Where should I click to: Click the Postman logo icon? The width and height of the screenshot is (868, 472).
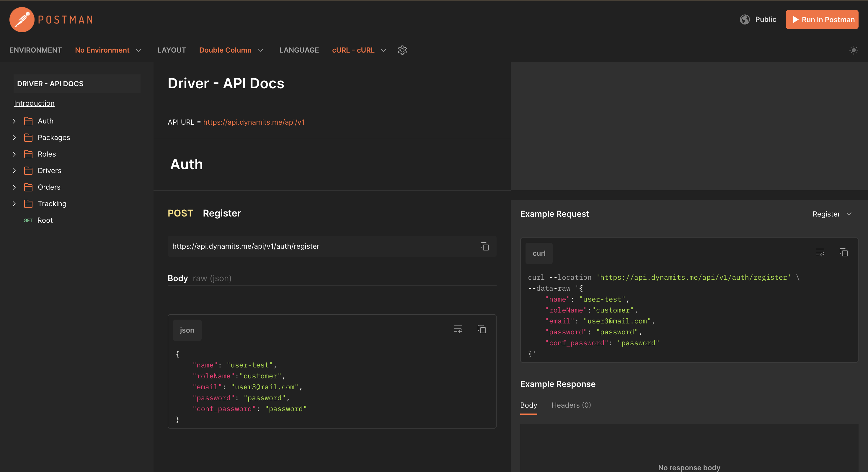[x=22, y=19]
